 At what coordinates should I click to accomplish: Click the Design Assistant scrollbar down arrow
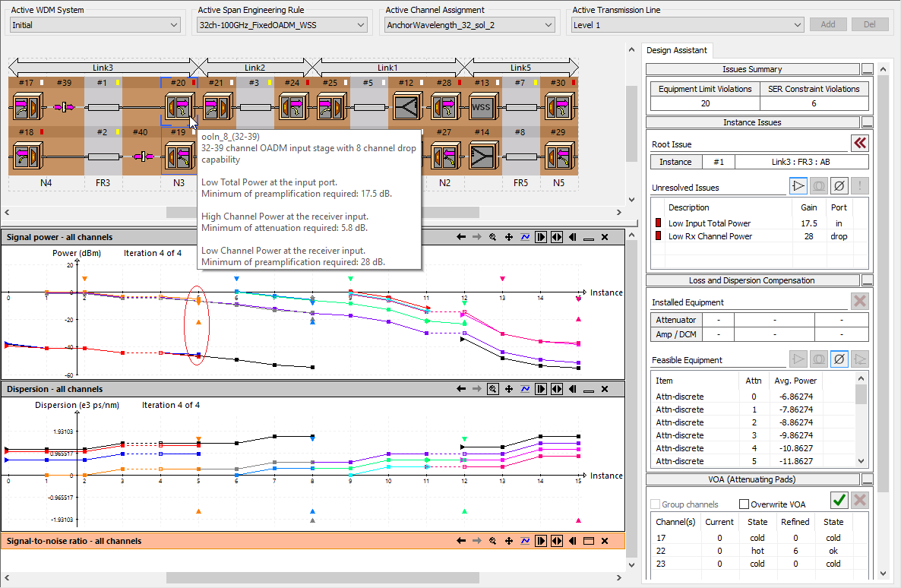coord(885,574)
